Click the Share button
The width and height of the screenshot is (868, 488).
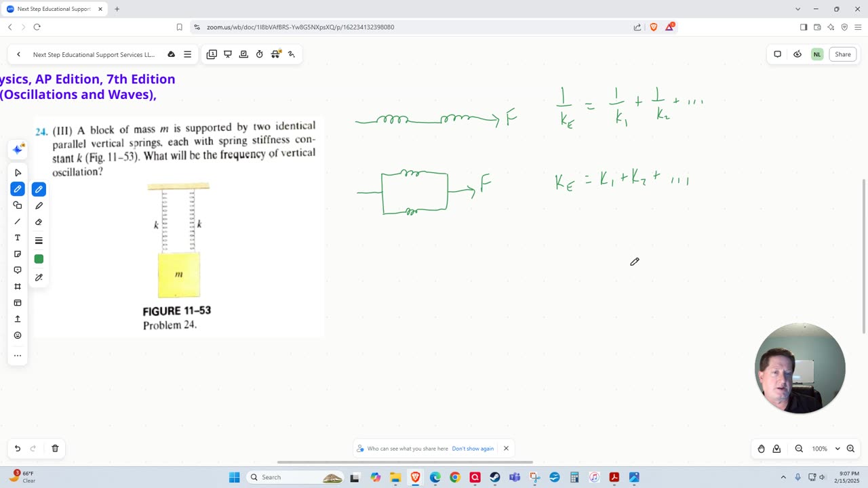843,54
